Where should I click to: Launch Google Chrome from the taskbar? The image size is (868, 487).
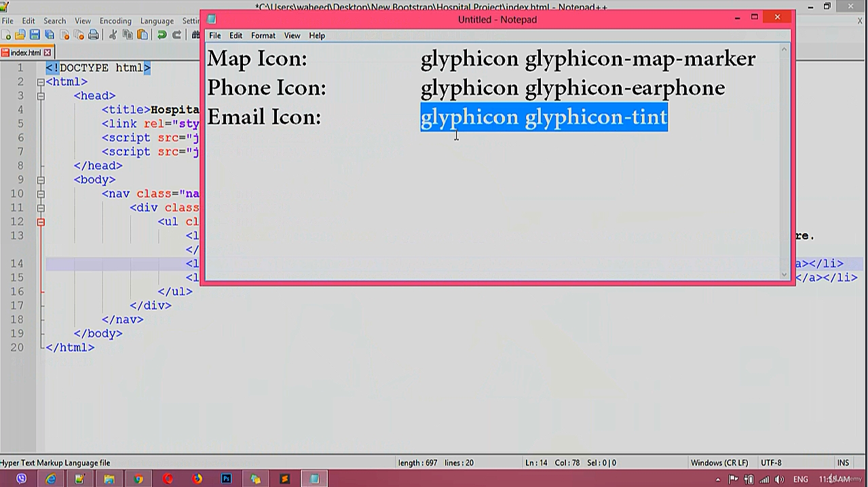[x=138, y=479]
